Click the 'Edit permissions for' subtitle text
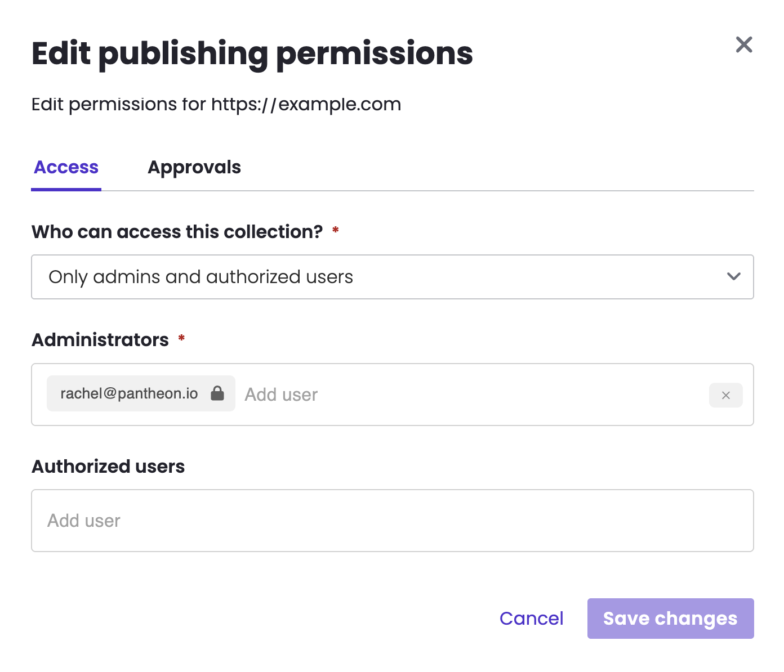 [x=119, y=104]
